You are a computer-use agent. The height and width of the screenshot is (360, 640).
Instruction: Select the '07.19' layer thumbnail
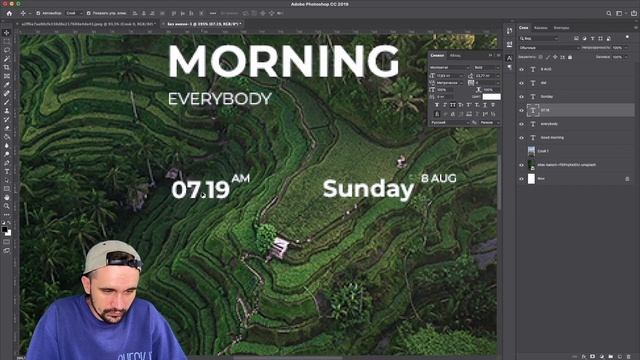pos(533,110)
